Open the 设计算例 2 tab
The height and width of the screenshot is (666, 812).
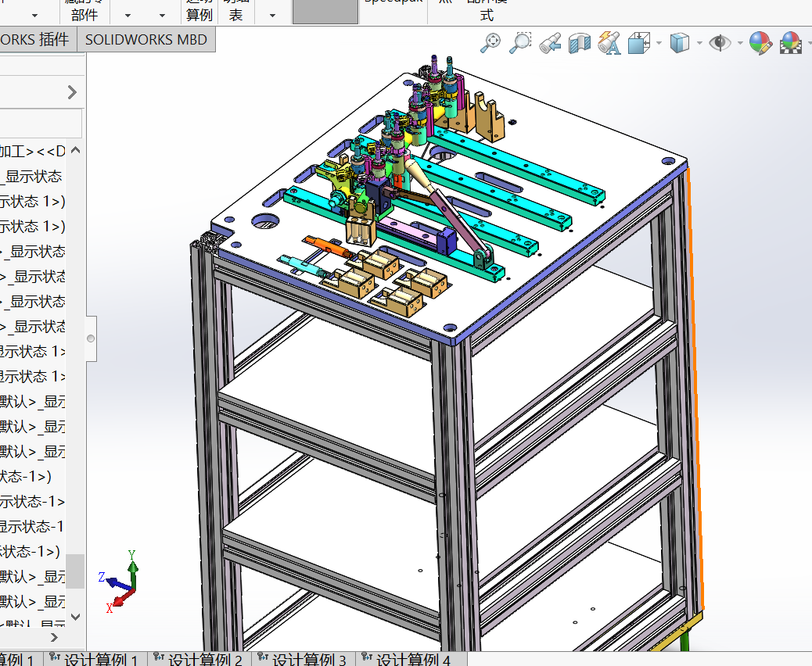(199, 659)
